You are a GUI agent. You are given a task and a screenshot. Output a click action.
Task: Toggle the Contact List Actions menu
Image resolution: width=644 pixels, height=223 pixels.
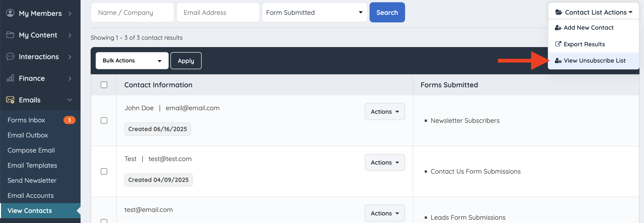[594, 12]
